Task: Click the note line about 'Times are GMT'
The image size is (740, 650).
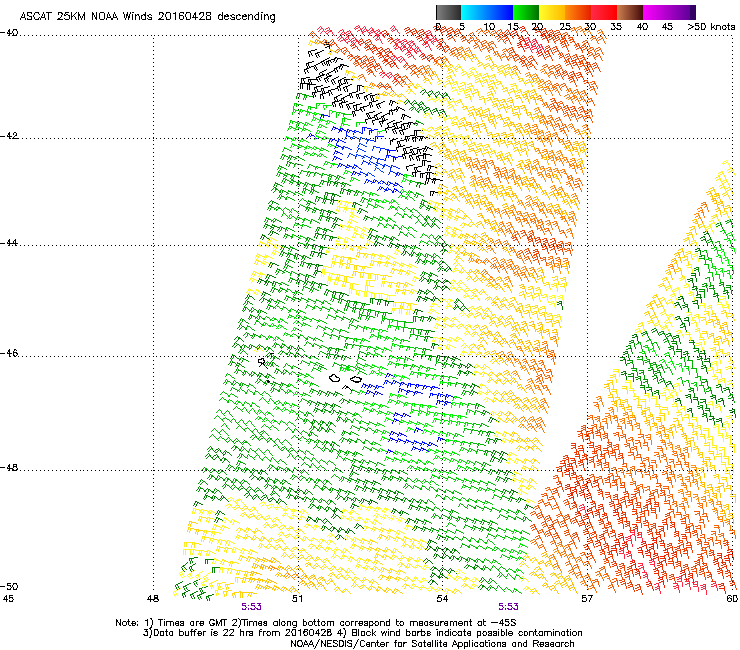Action: pos(316,623)
